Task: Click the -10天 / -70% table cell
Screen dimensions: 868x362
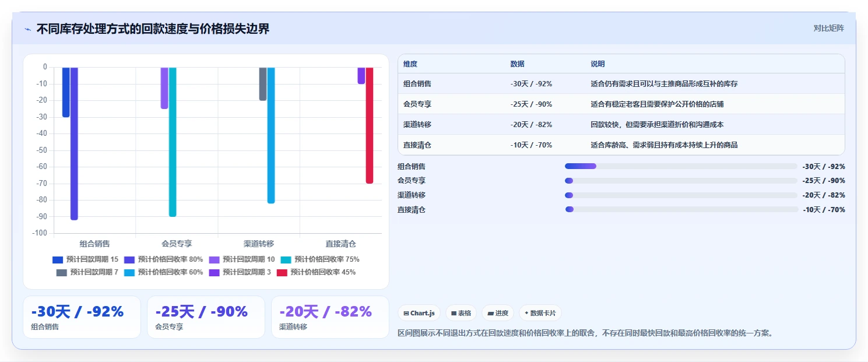Action: click(531, 145)
